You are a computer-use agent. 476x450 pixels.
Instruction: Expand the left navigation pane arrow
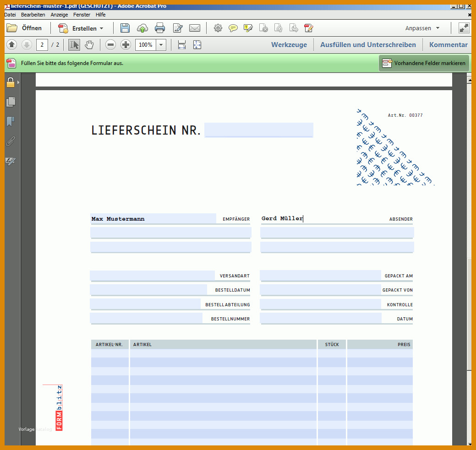coord(18,82)
